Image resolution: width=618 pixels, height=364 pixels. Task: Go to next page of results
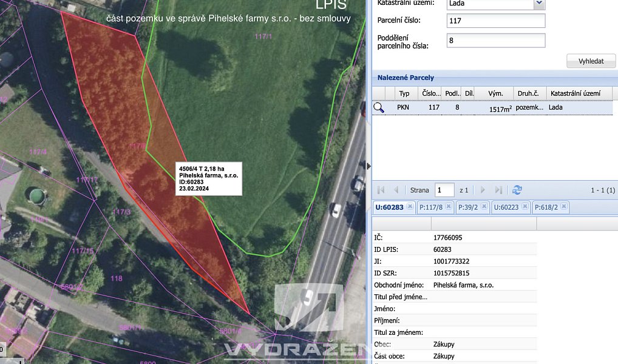(x=483, y=190)
